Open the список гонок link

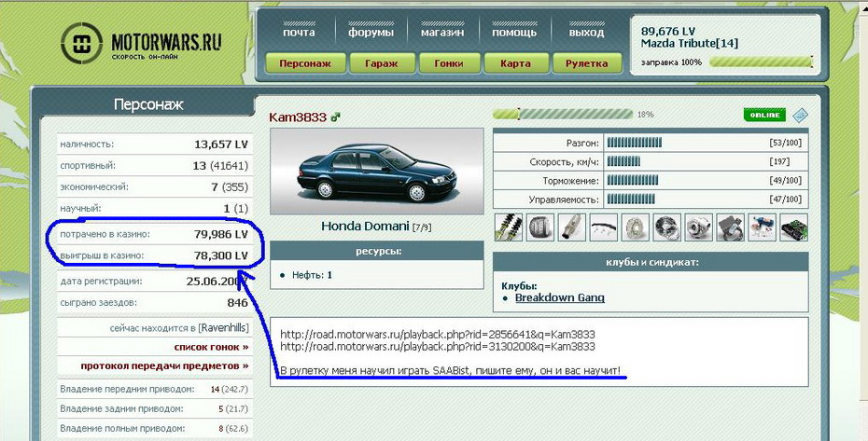(211, 347)
